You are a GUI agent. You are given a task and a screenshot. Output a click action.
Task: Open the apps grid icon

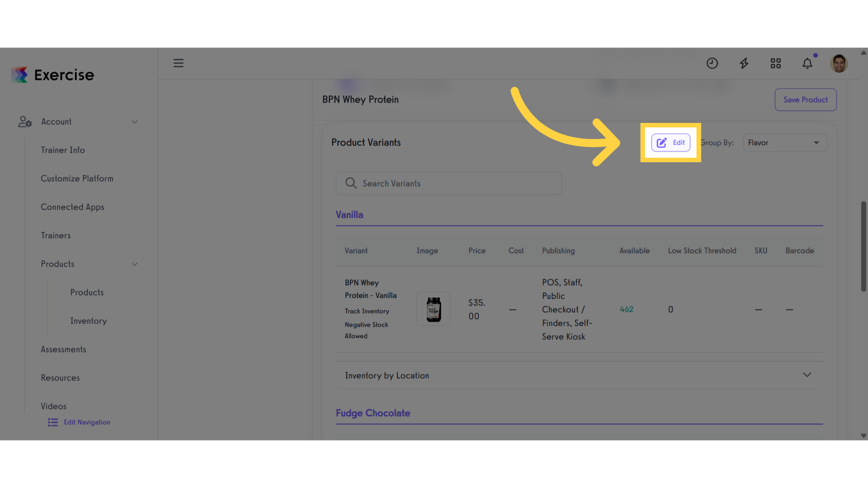[x=776, y=63]
